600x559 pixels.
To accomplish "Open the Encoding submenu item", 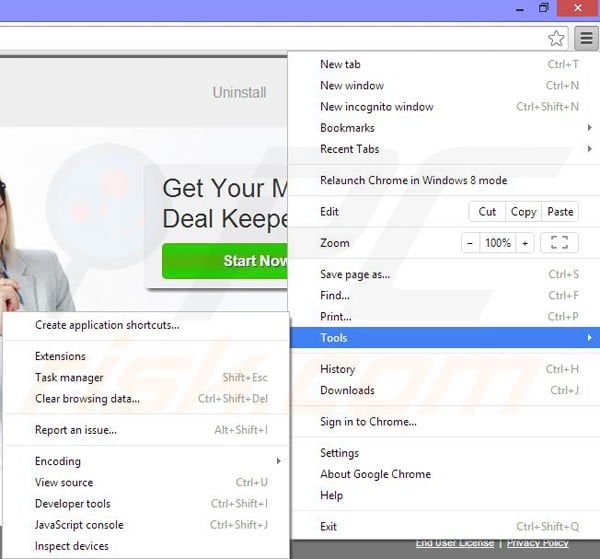I will tap(145, 461).
